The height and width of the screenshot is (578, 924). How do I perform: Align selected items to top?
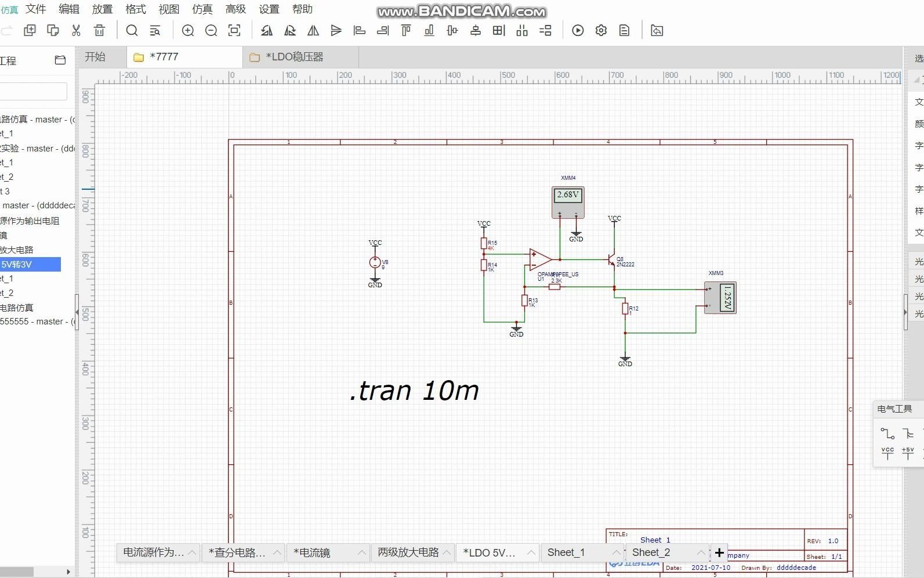tap(406, 30)
